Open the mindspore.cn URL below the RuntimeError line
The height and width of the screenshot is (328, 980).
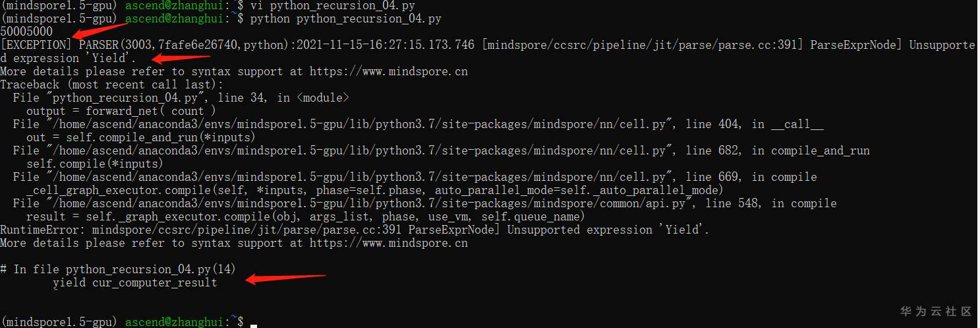click(x=388, y=243)
